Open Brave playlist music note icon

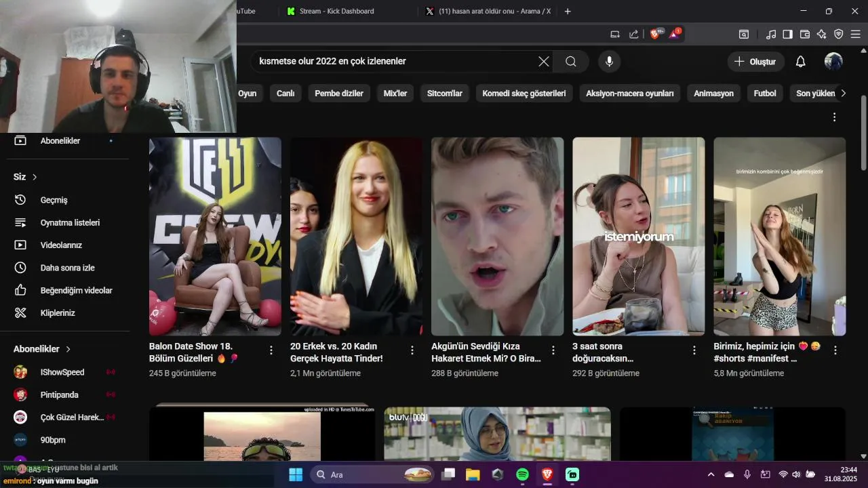pyautogui.click(x=771, y=34)
